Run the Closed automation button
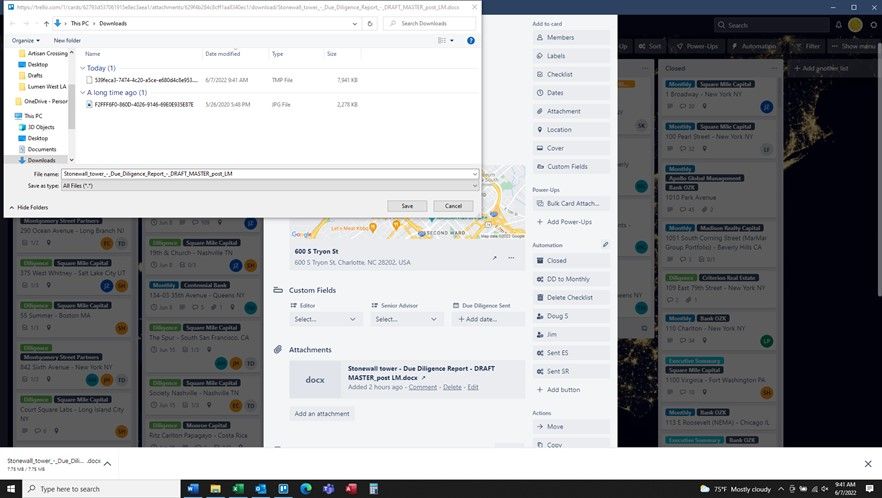 pos(571,261)
